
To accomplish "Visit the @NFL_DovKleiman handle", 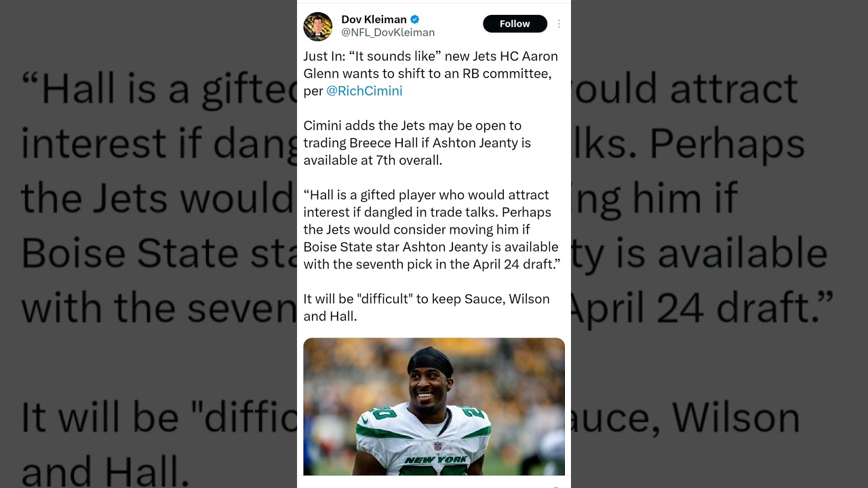I will [388, 33].
